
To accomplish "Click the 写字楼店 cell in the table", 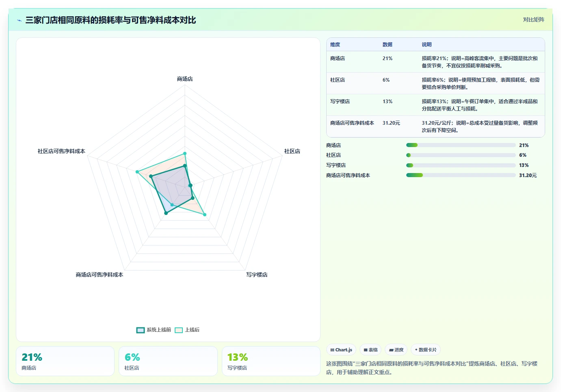I will [340, 102].
